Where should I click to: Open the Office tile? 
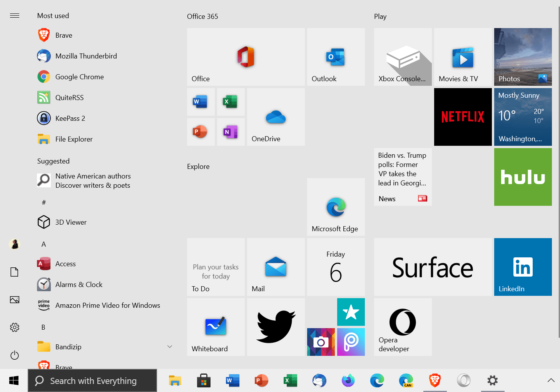(x=246, y=57)
